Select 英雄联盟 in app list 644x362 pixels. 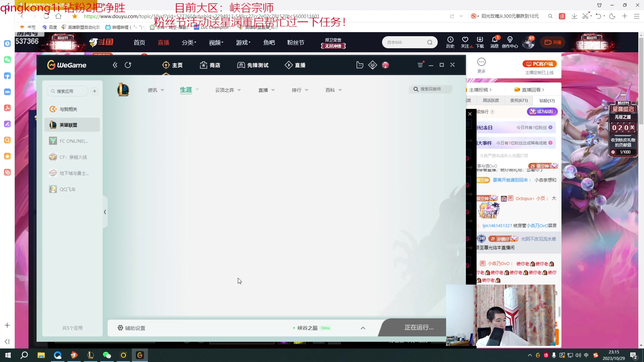click(x=72, y=125)
